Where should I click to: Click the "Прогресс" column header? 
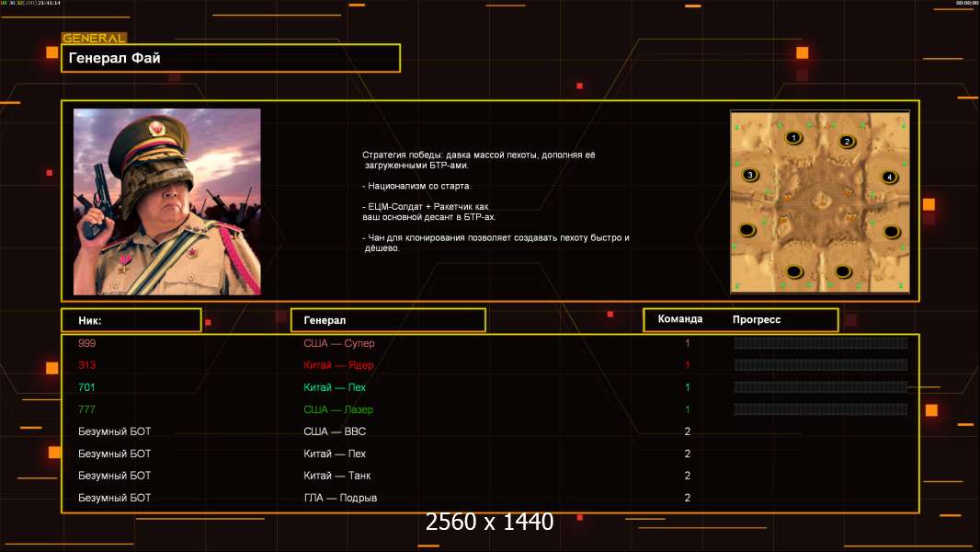[757, 319]
